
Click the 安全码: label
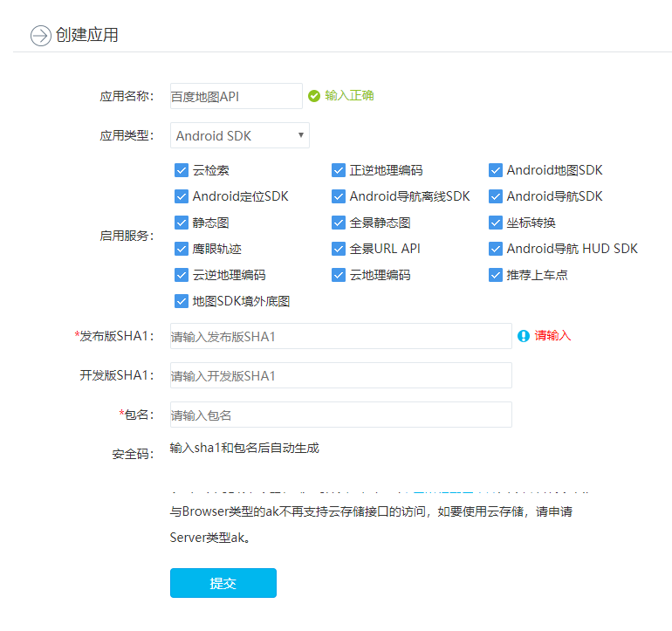point(133,454)
